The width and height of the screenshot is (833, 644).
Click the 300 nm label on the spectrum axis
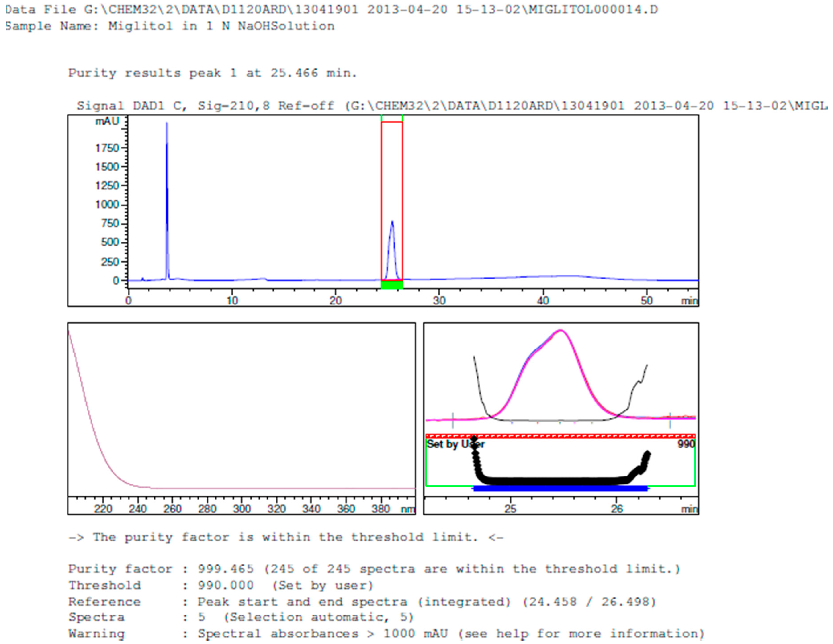pos(242,509)
